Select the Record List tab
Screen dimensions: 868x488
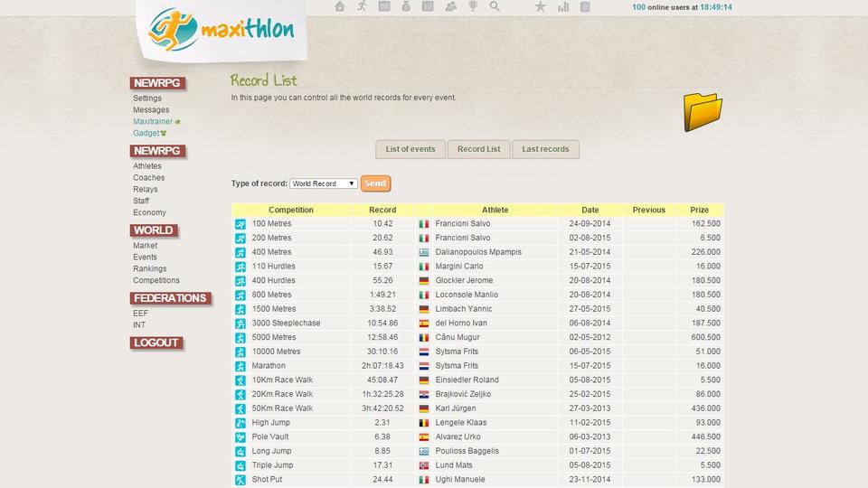click(x=478, y=149)
